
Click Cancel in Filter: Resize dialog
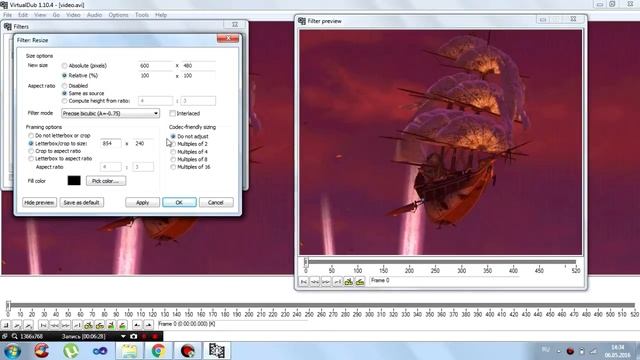[x=216, y=202]
